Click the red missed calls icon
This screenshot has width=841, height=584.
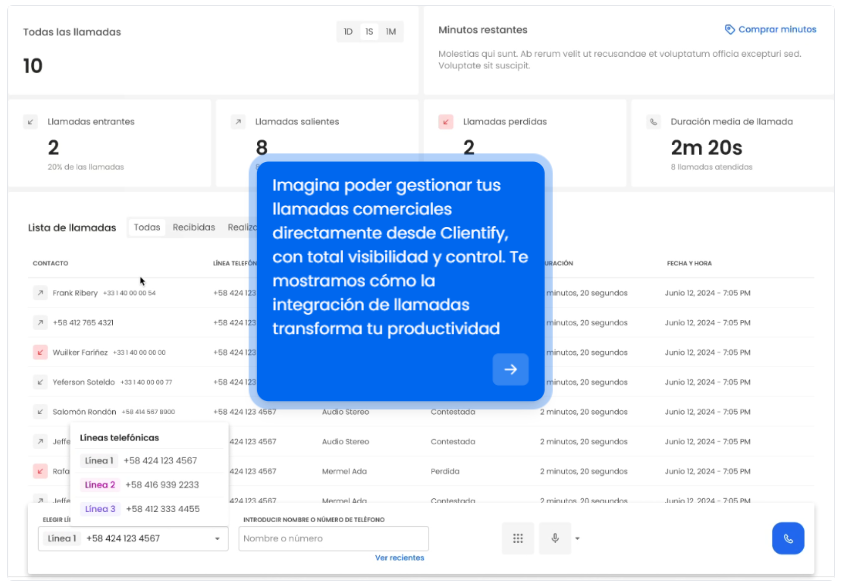click(x=446, y=122)
